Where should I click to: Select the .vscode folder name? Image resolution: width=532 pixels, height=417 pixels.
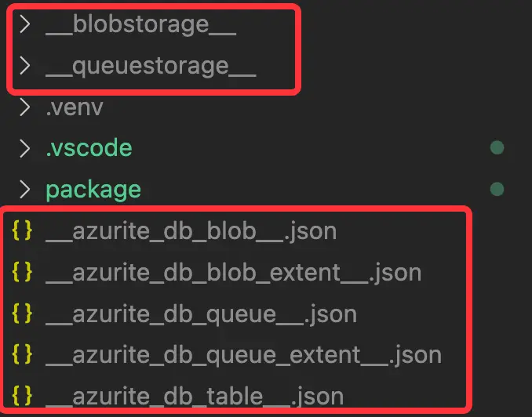[89, 147]
